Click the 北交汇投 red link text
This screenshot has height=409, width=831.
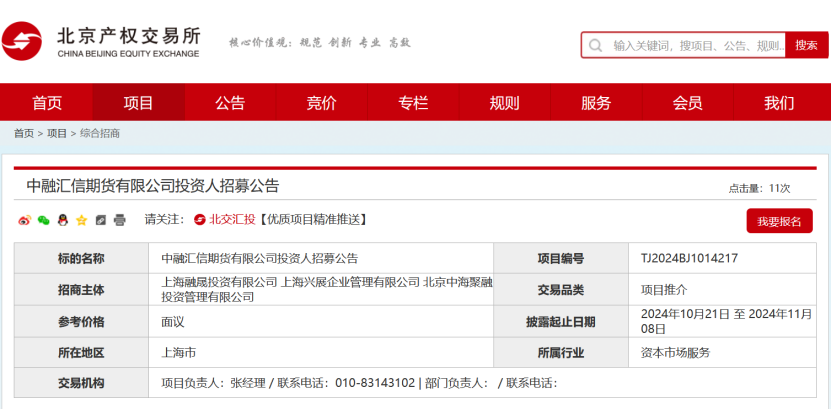(232, 219)
